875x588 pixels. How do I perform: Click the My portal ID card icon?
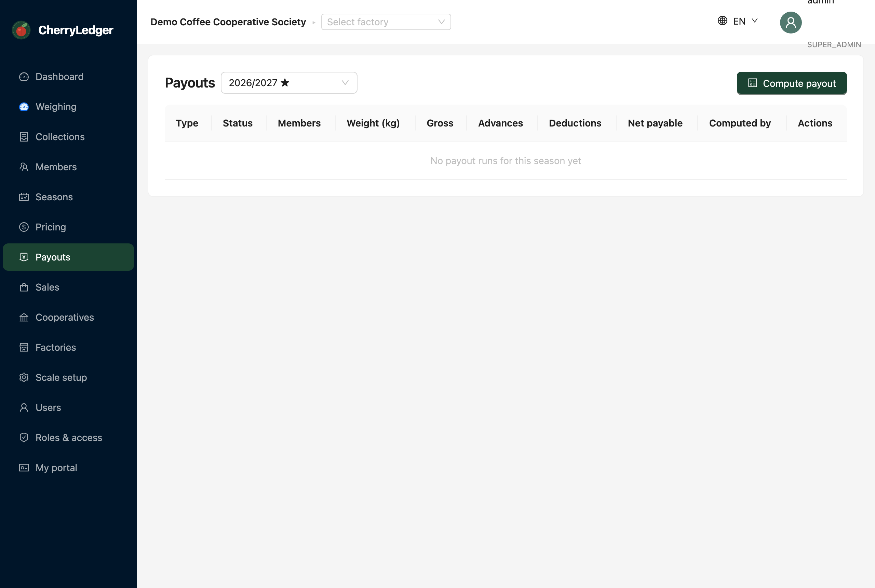click(24, 468)
